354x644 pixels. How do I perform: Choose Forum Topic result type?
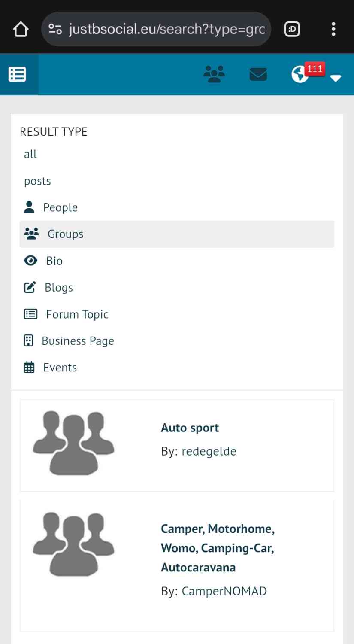[77, 314]
